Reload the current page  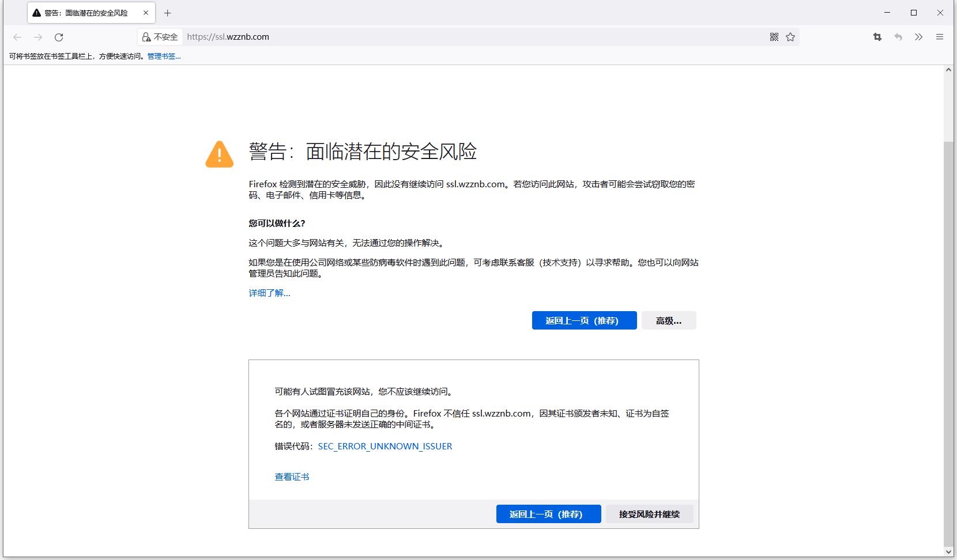[x=58, y=37]
